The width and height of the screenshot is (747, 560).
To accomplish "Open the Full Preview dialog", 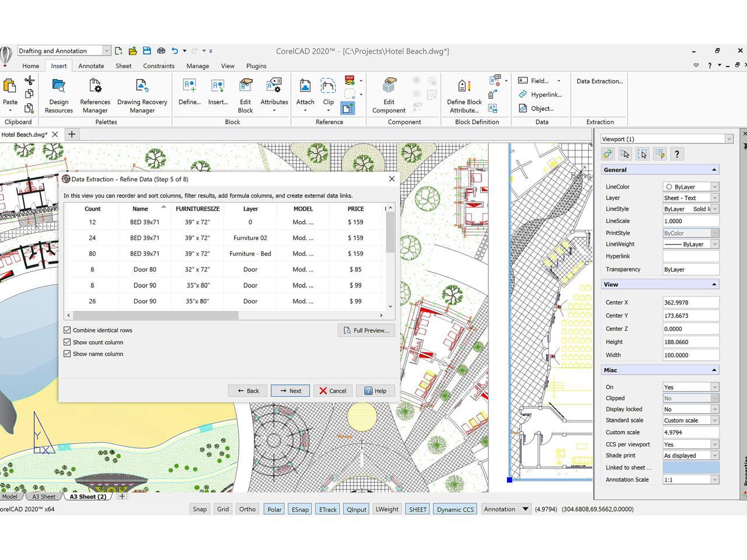I will click(x=366, y=330).
